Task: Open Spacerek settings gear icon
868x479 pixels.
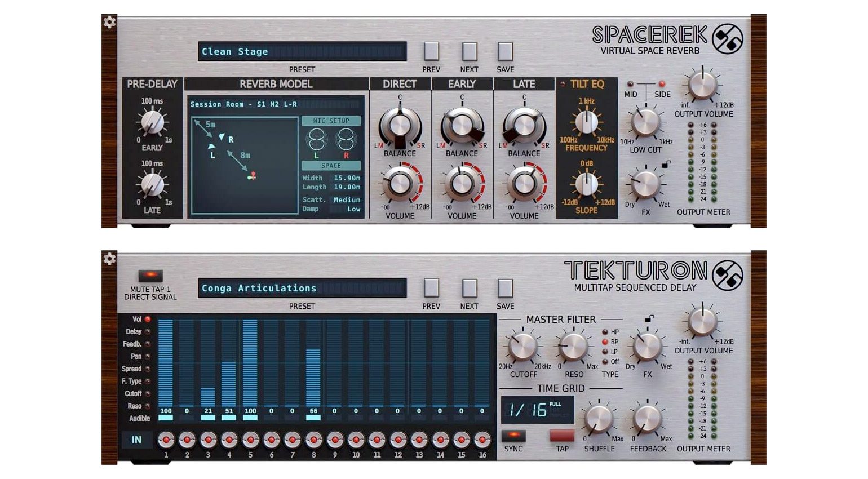Action: point(109,22)
